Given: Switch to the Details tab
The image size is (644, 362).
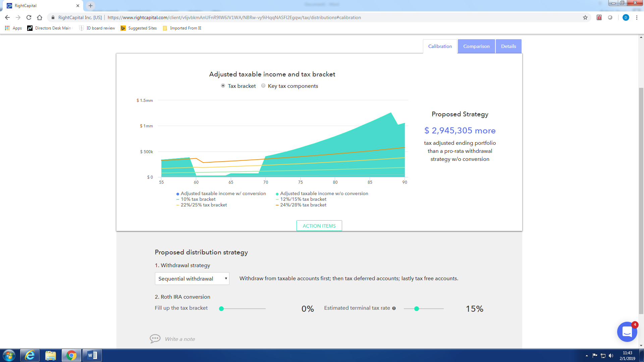Looking at the screenshot, I should (508, 46).
